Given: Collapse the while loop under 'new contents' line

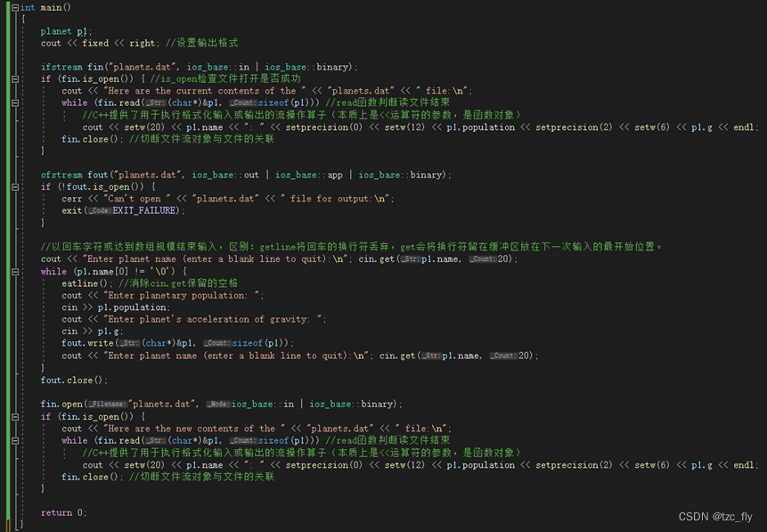Looking at the screenshot, I should pyautogui.click(x=15, y=440).
